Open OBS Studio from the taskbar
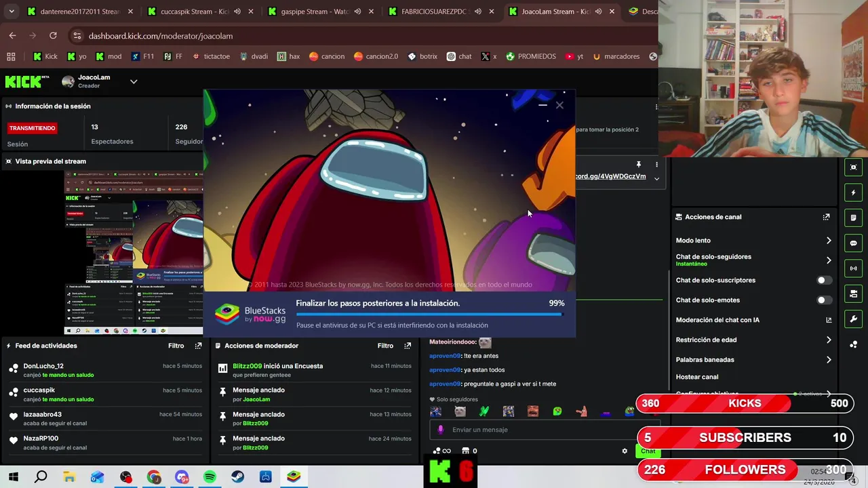 (x=125, y=477)
